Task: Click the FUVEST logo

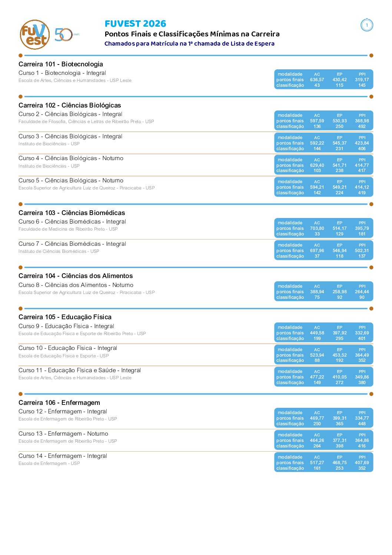Action: [34, 34]
